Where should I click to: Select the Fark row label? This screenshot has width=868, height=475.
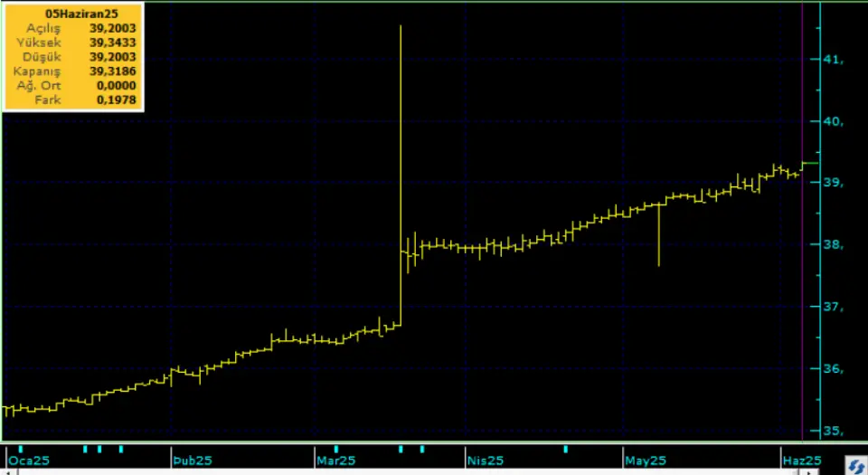click(x=48, y=100)
